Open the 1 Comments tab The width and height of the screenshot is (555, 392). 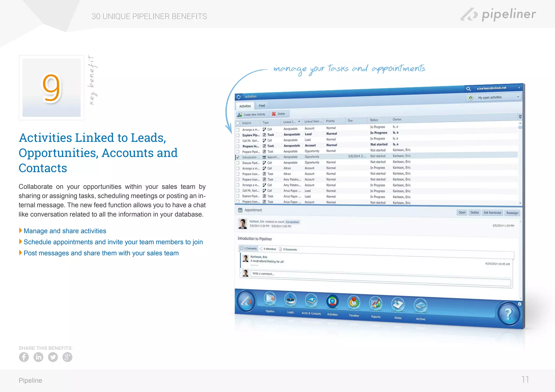point(248,249)
